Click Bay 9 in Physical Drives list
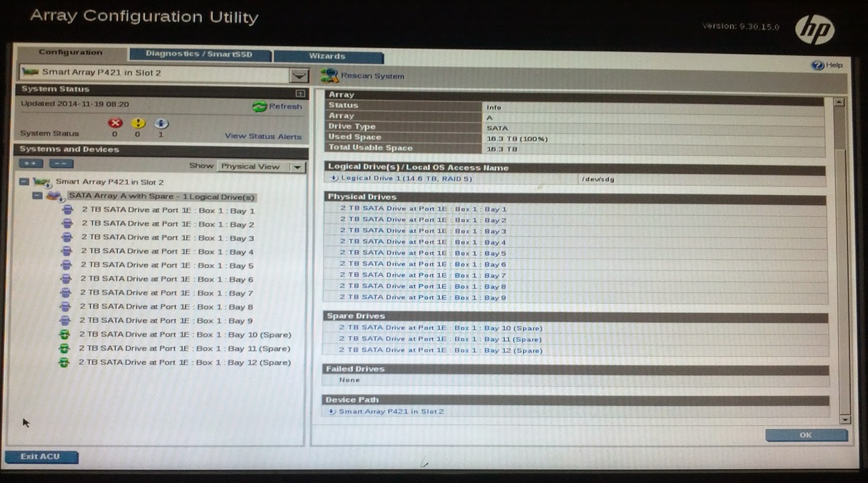Viewport: 868px width, 483px height. 423,297
